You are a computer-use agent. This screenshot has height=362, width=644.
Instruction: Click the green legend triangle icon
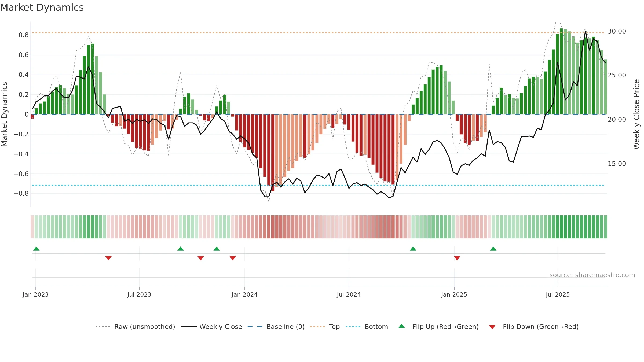402,326
